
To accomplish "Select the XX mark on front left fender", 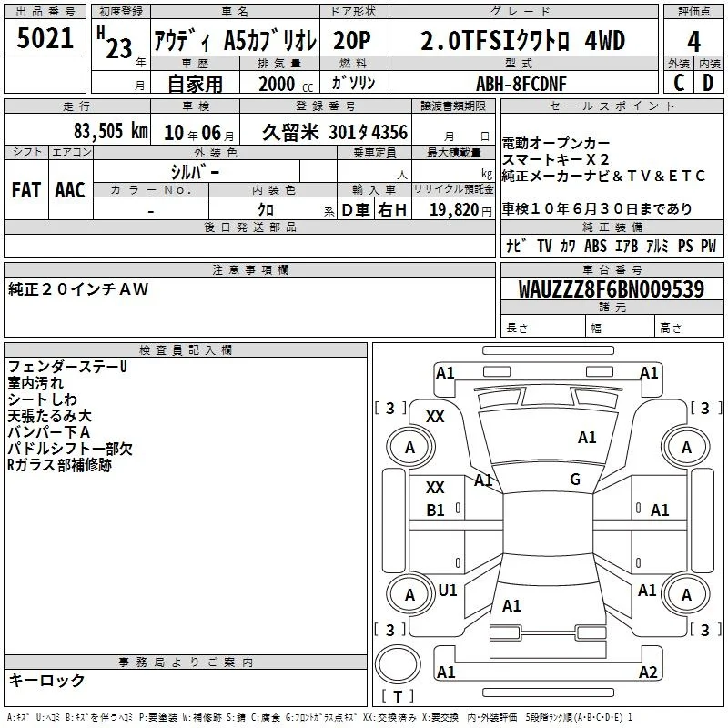I will (x=435, y=417).
